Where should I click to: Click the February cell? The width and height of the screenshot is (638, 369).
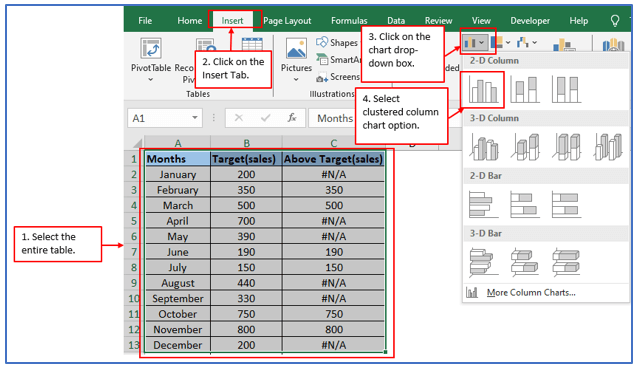pyautogui.click(x=177, y=190)
